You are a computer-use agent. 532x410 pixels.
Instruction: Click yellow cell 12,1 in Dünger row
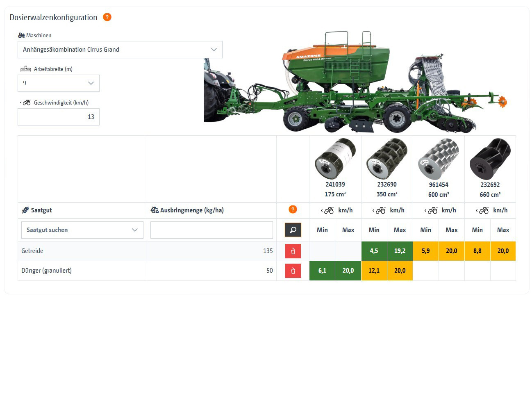pos(374,271)
